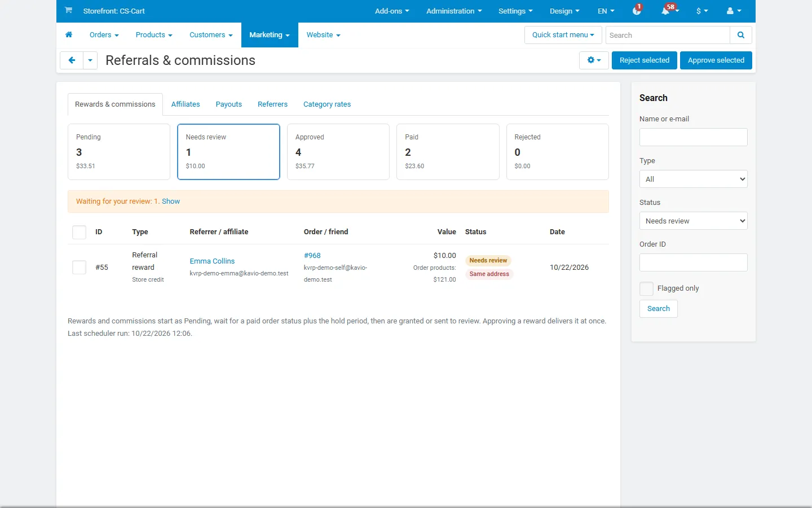Enable the Flagged only checkbox
Viewport: 812px width, 508px height.
point(646,288)
